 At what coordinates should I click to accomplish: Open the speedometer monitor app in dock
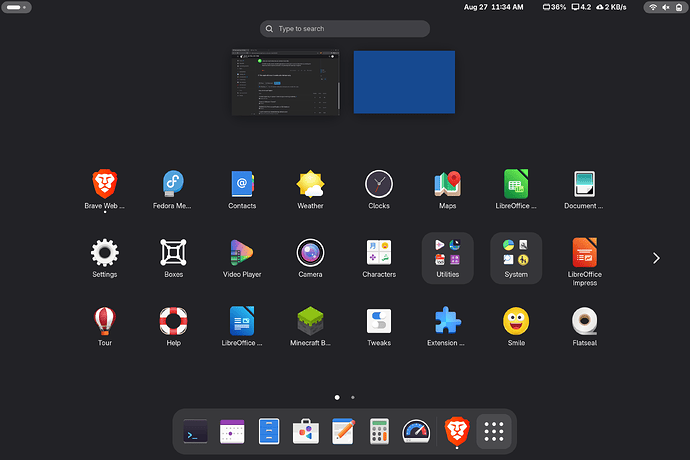(416, 431)
